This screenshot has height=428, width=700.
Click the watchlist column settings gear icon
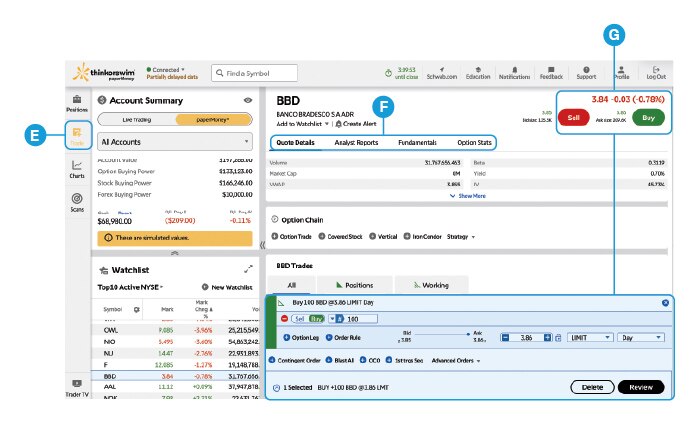(x=137, y=309)
